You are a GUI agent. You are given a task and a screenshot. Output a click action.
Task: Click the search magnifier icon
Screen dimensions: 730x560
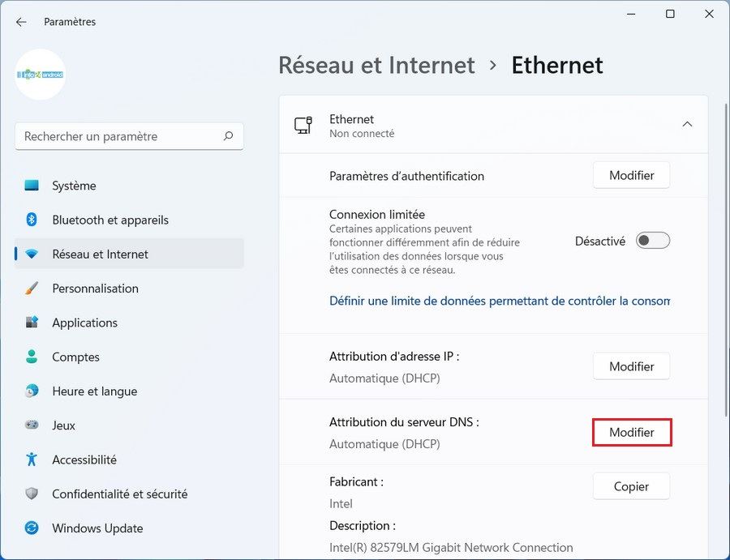228,136
